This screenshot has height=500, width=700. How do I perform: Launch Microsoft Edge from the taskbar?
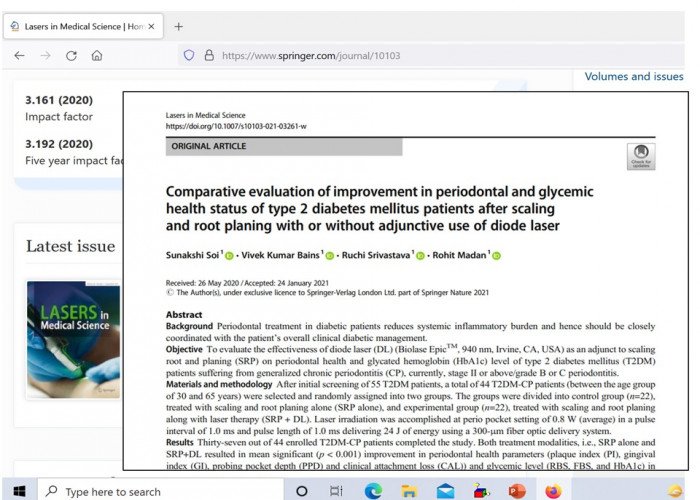[x=373, y=491]
